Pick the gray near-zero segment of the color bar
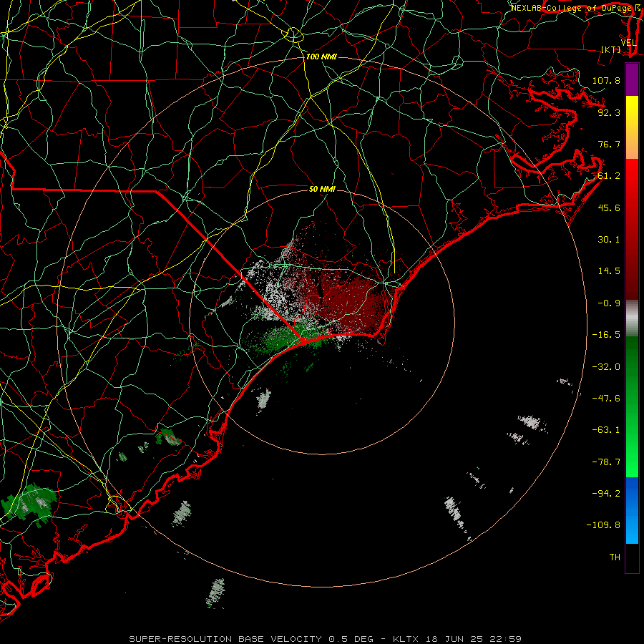 632,318
